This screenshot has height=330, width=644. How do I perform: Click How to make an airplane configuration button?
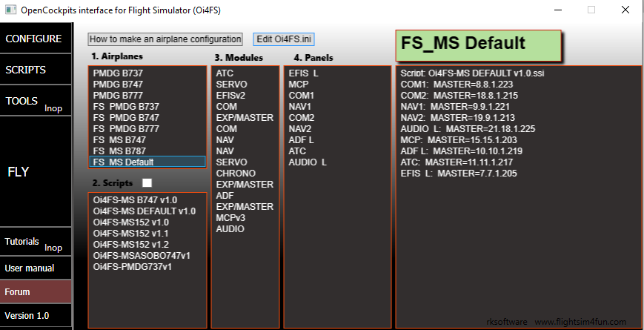point(165,39)
